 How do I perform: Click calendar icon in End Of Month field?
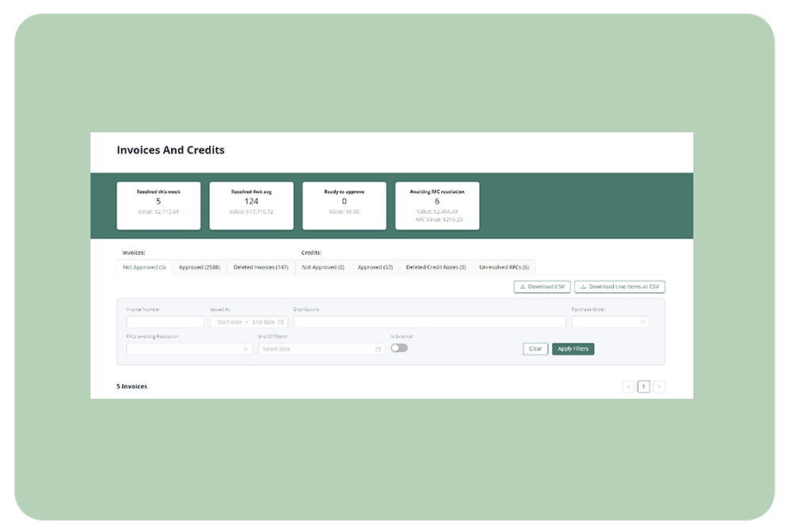[378, 349]
